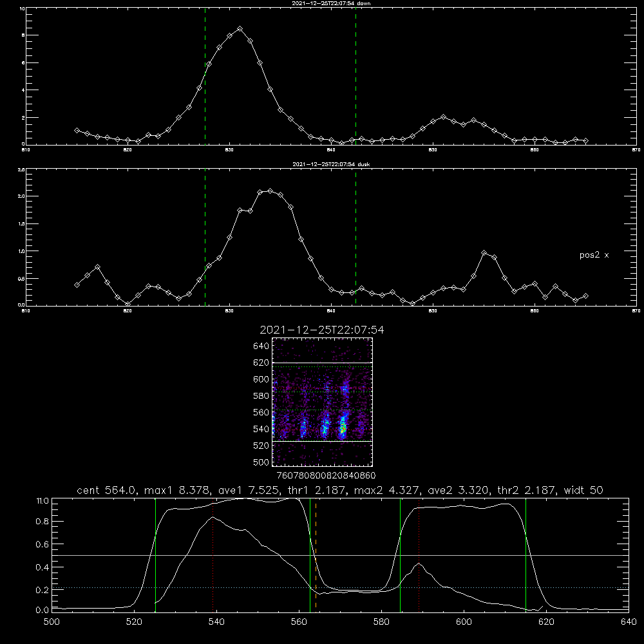Click dawn plot x-axis label '830'
The image size is (644, 644).
(229, 150)
